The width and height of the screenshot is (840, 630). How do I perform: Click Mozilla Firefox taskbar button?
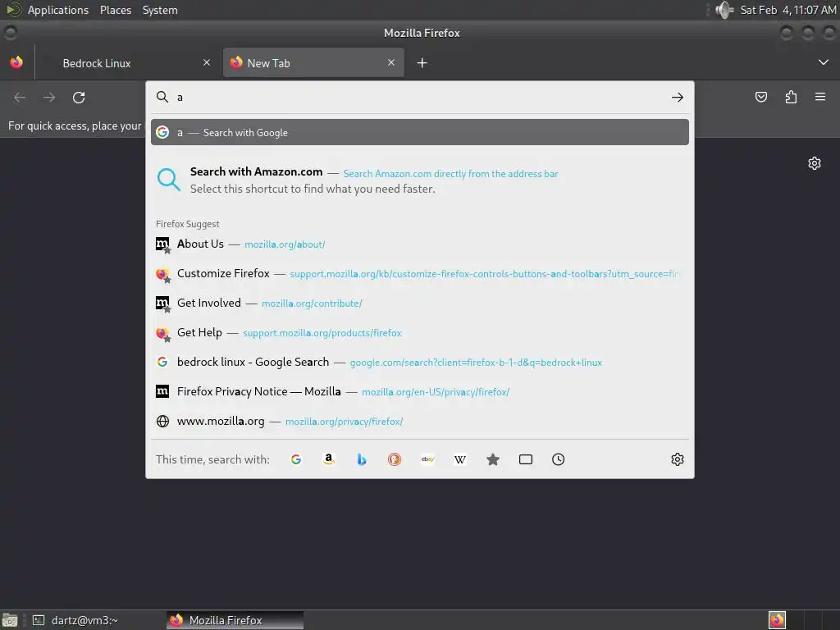pyautogui.click(x=235, y=620)
